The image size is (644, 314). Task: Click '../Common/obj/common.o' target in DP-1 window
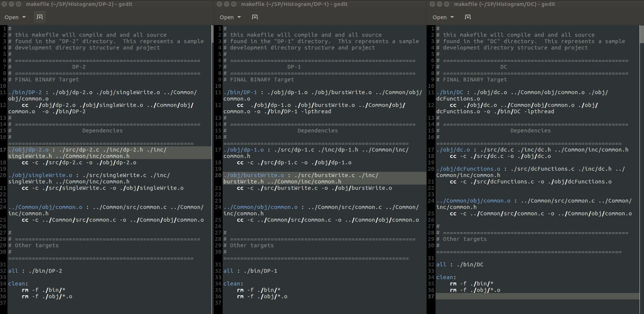261,207
